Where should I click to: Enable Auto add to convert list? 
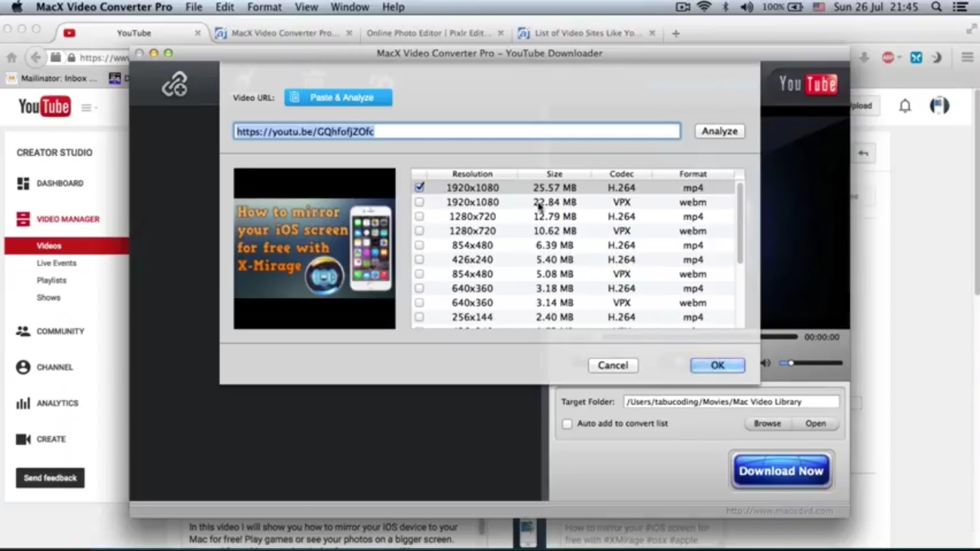567,424
